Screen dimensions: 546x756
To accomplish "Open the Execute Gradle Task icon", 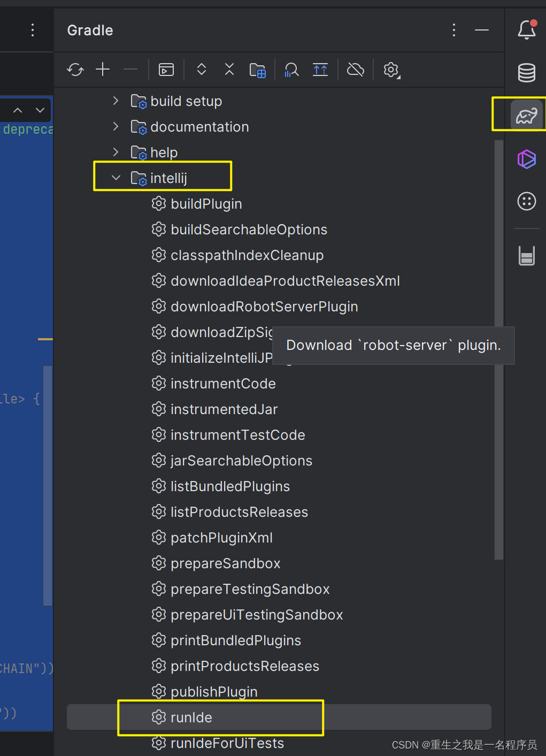I will 166,70.
